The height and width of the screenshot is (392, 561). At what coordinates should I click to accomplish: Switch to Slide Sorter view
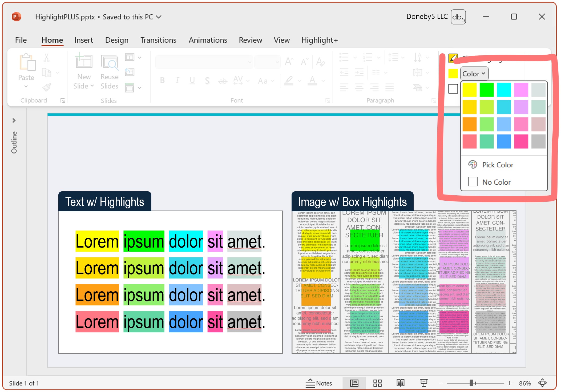(377, 383)
